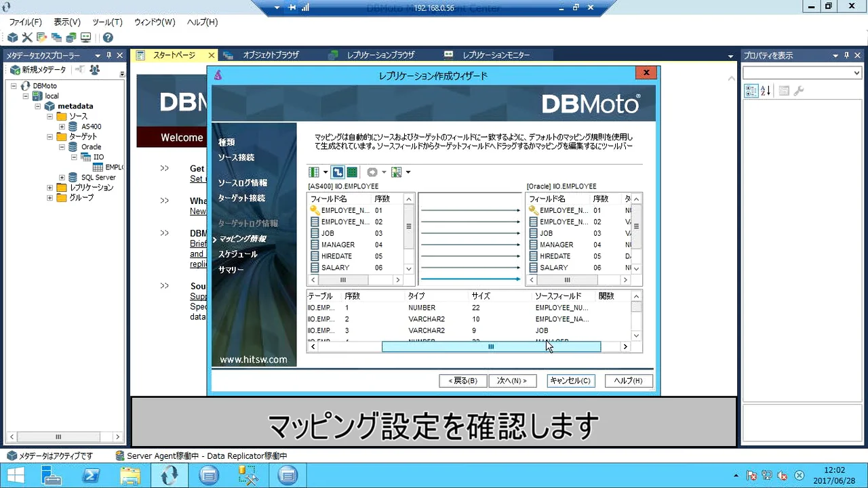Screen dimensions: 868x488
Task: Open the properties panel object combo box
Action: 802,73
